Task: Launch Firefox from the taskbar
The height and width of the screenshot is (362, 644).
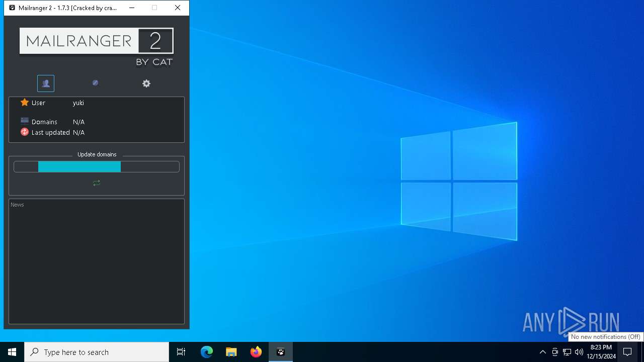Action: click(x=256, y=352)
